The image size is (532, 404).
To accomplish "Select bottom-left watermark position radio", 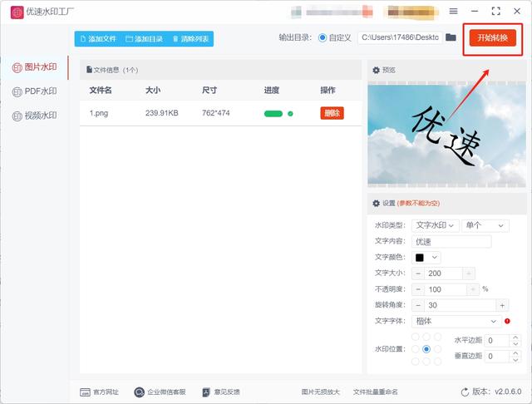I will (415, 362).
